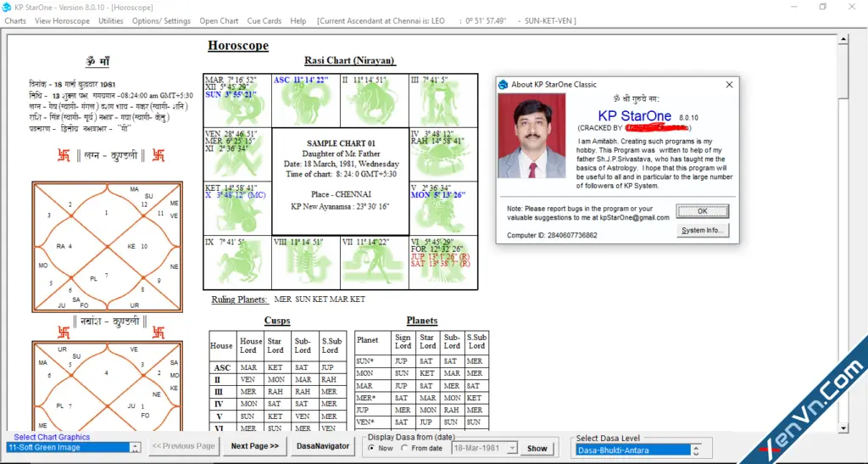Click the Cusps table heading
Viewport: 868px width, 464px height.
coord(277,321)
